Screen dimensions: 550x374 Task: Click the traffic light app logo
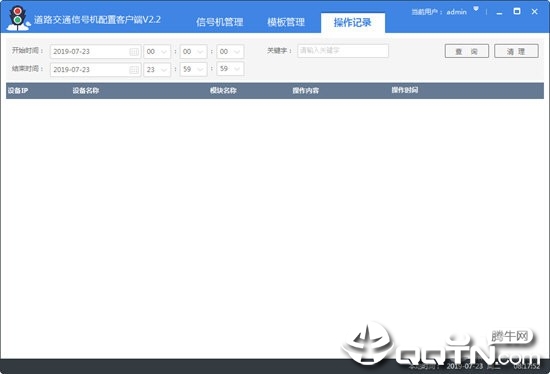point(18,18)
